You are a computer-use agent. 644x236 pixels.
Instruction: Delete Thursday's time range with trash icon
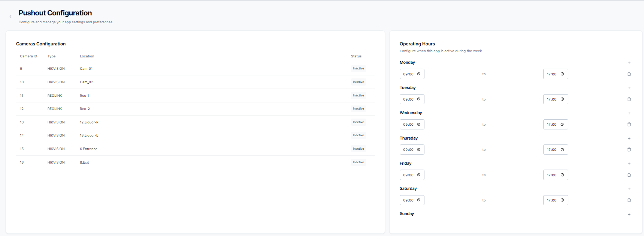pos(629,150)
